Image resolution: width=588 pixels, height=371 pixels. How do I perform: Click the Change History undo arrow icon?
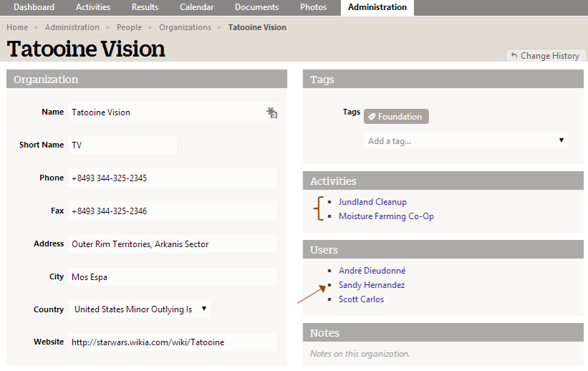514,55
